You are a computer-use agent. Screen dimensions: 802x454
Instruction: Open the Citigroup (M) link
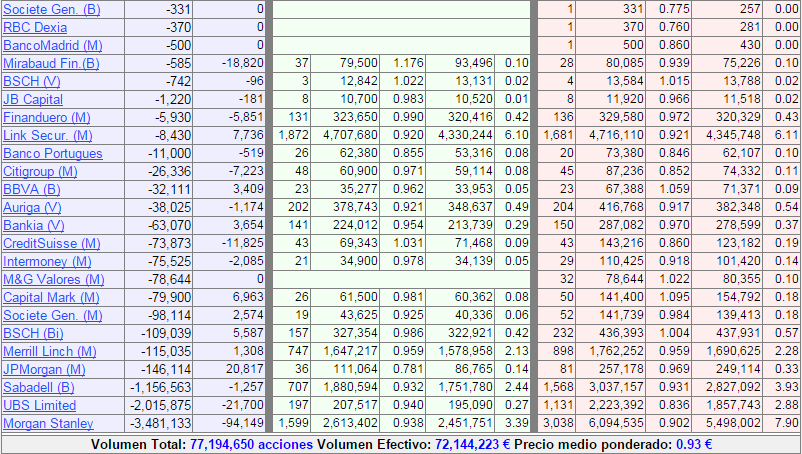click(40, 172)
